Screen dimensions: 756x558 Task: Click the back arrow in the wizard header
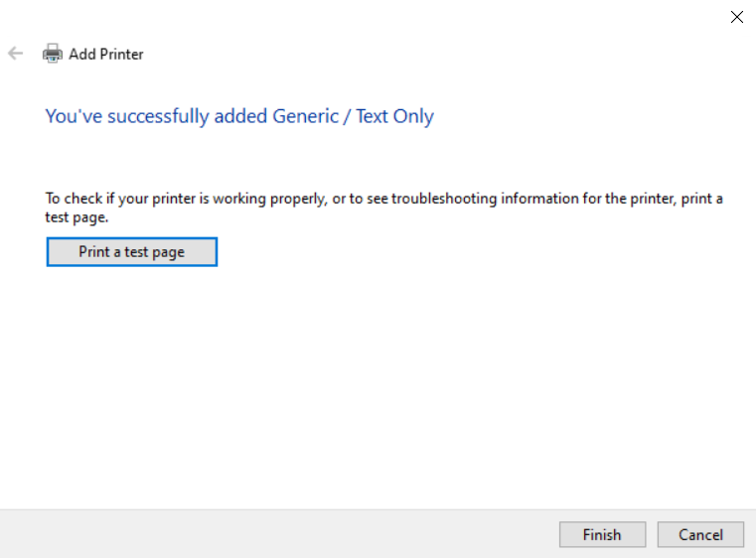click(15, 54)
